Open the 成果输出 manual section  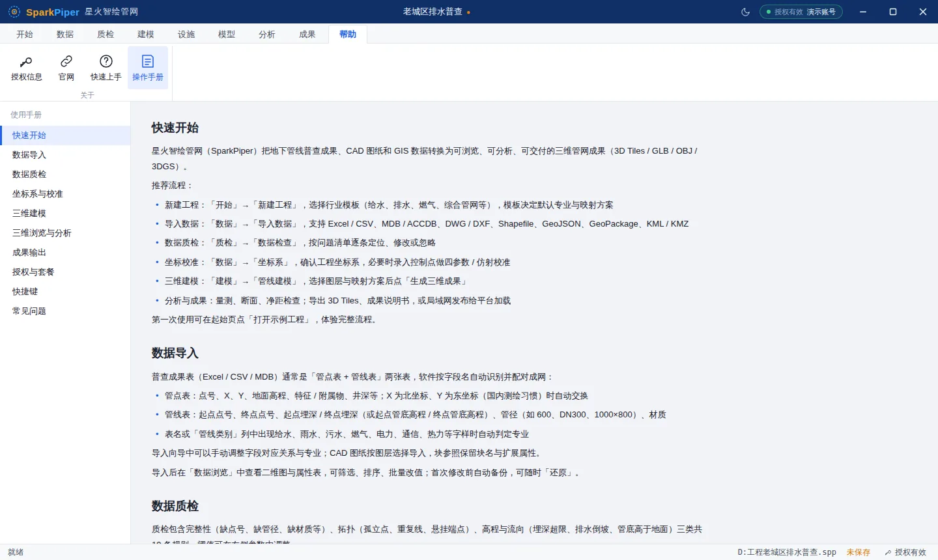point(65,253)
